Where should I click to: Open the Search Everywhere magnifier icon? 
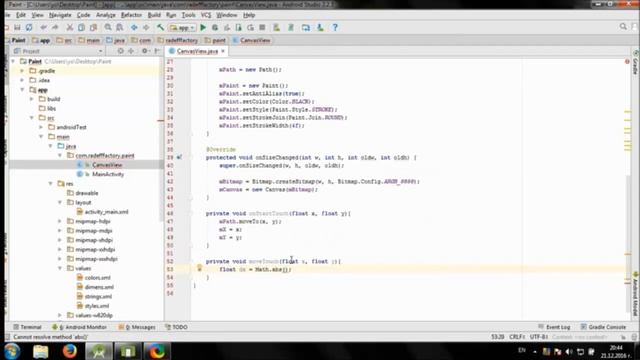pos(623,27)
